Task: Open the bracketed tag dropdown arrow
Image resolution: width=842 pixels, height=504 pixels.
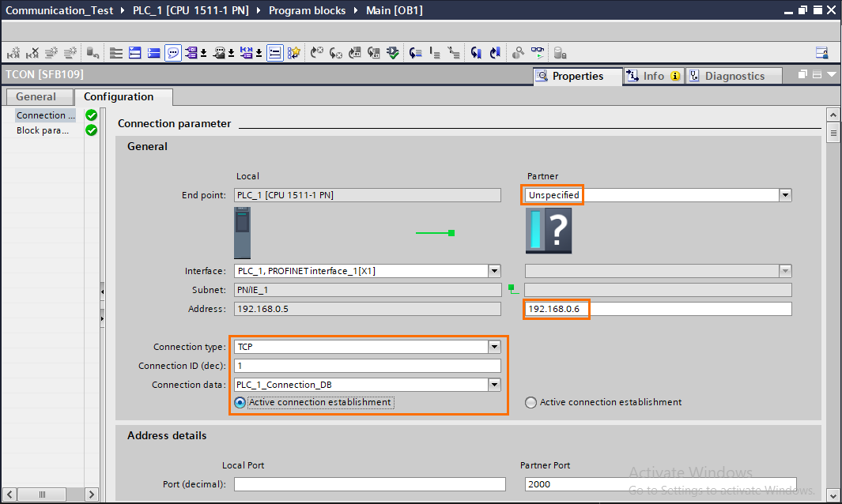Action: pyautogui.click(x=259, y=53)
